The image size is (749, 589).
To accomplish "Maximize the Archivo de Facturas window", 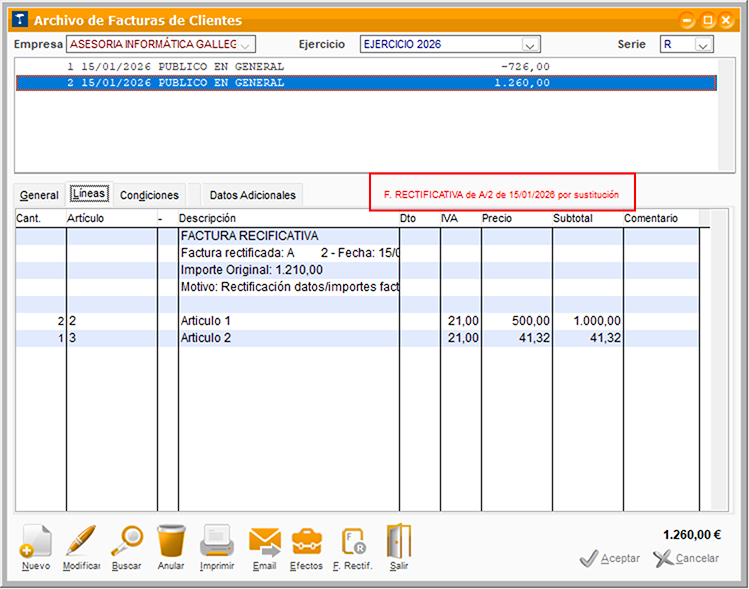I will tap(707, 20).
